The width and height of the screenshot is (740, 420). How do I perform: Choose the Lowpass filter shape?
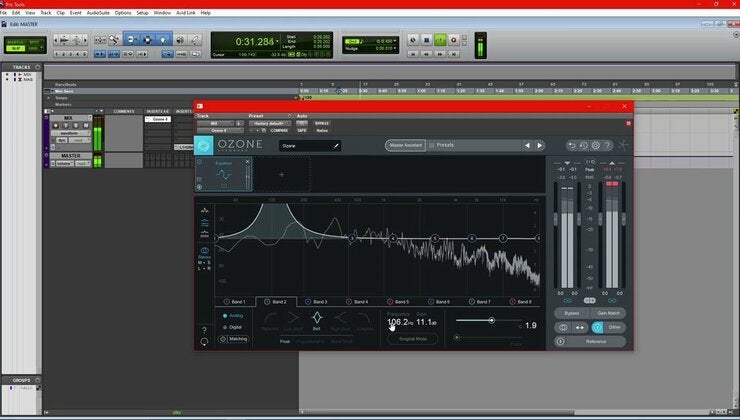pos(364,320)
